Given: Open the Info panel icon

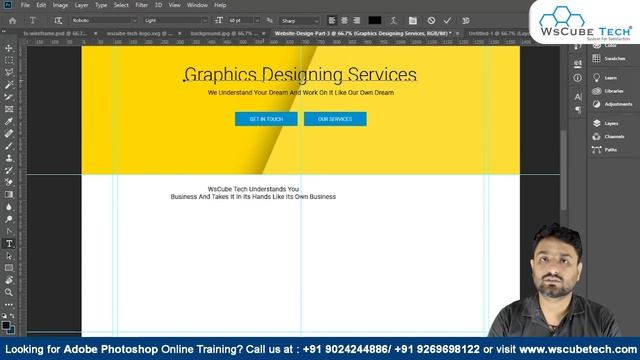Looking at the screenshot, I should pos(578,78).
